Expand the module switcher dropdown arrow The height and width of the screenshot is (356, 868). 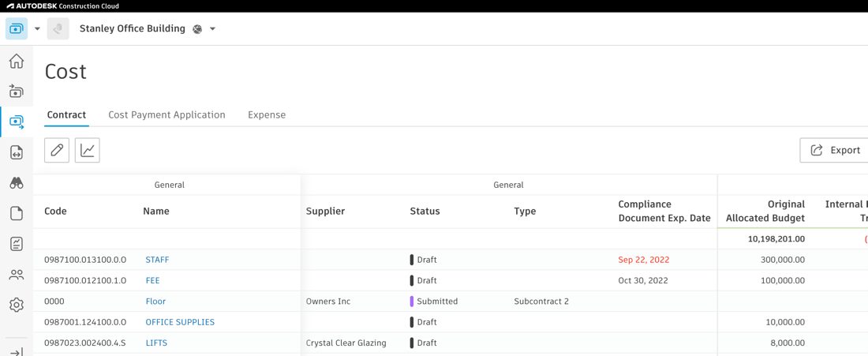pyautogui.click(x=38, y=28)
